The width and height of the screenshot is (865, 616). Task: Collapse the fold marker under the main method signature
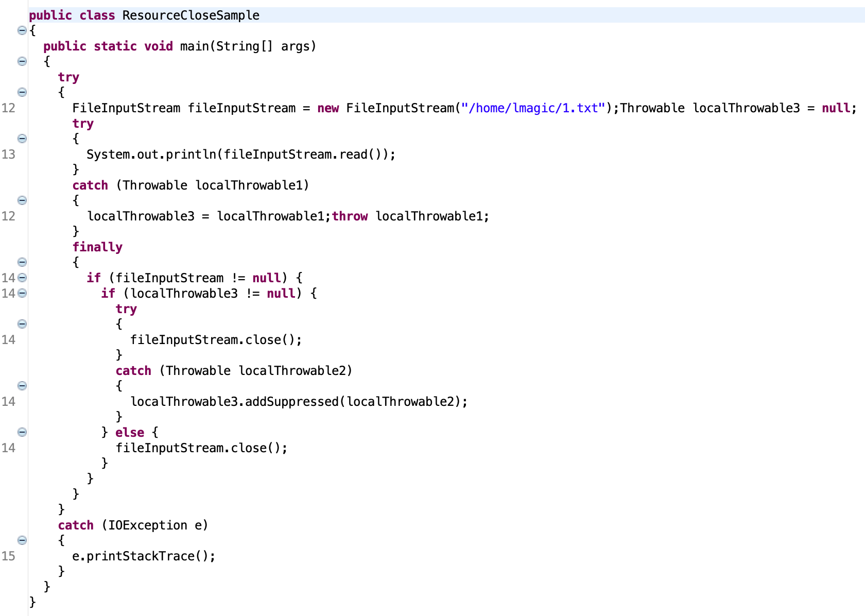point(22,61)
